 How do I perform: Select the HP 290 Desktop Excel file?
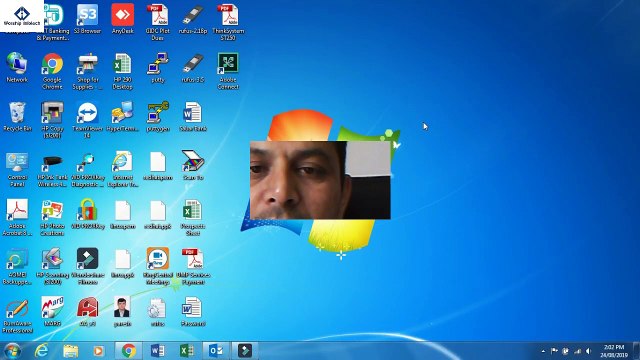point(122,71)
